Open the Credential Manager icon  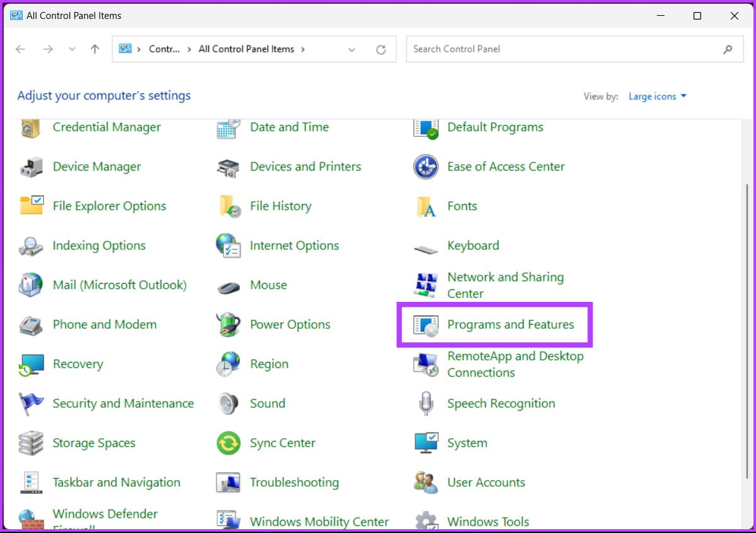tap(30, 128)
